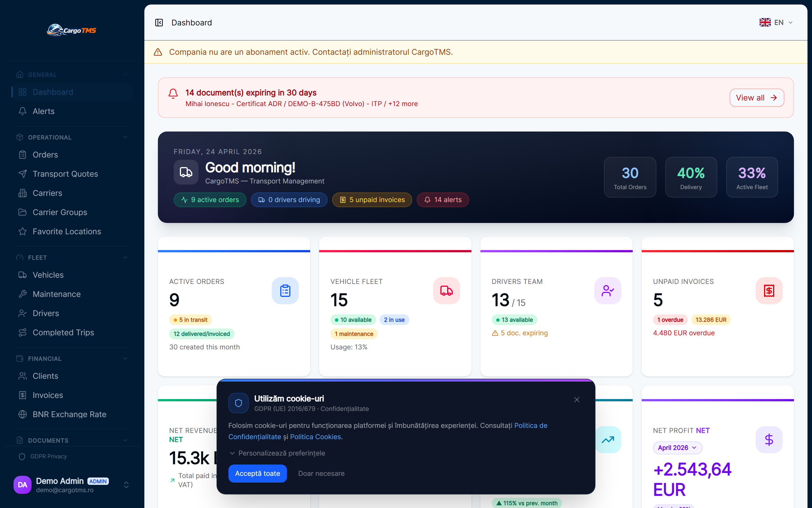Screen dimensions: 812x508
Task: Open Carriers page
Action: pyautogui.click(x=72, y=193)
